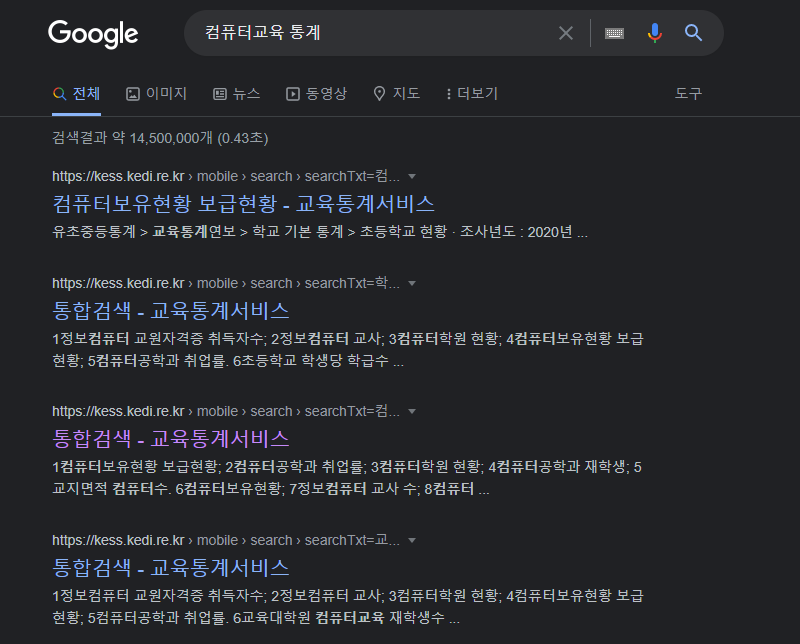Click the URL of the searchTxt=학 result
Screen dimensions: 800x644
tap(226, 283)
